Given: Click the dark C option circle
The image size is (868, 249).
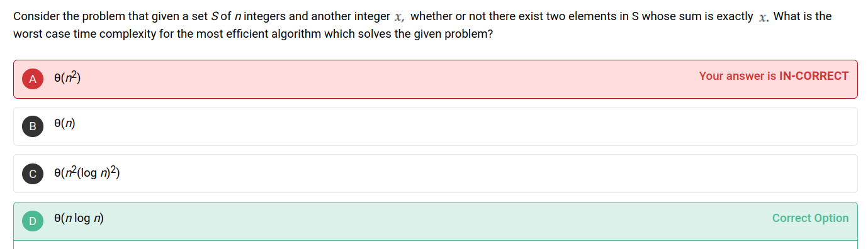Looking at the screenshot, I should [33, 174].
